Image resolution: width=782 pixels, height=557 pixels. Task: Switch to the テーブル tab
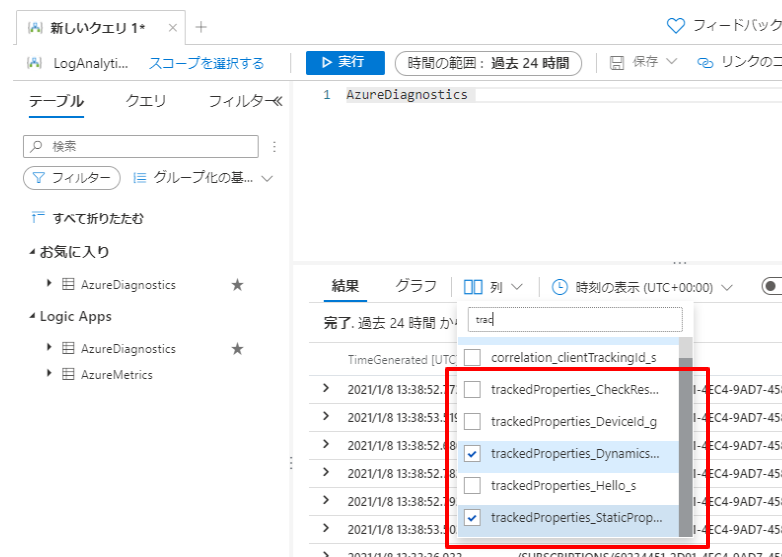click(56, 101)
